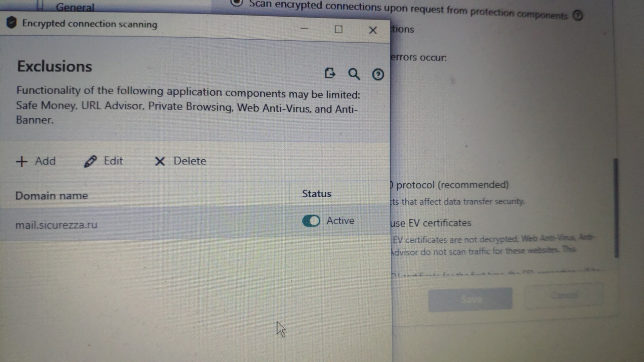Close the Encrypted connection scanning dialog

[373, 31]
